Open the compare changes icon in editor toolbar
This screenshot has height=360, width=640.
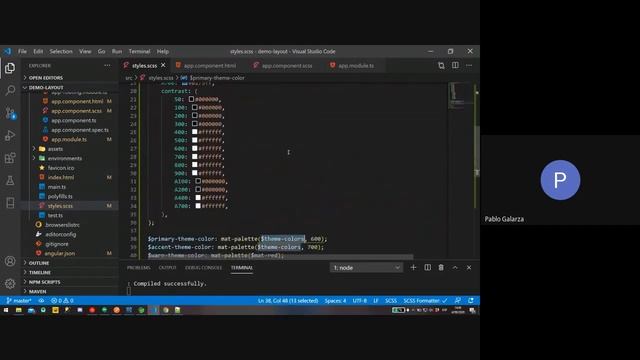(x=441, y=65)
